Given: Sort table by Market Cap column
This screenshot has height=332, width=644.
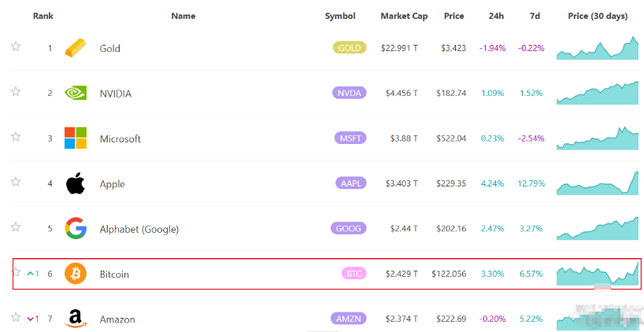Looking at the screenshot, I should [x=404, y=16].
